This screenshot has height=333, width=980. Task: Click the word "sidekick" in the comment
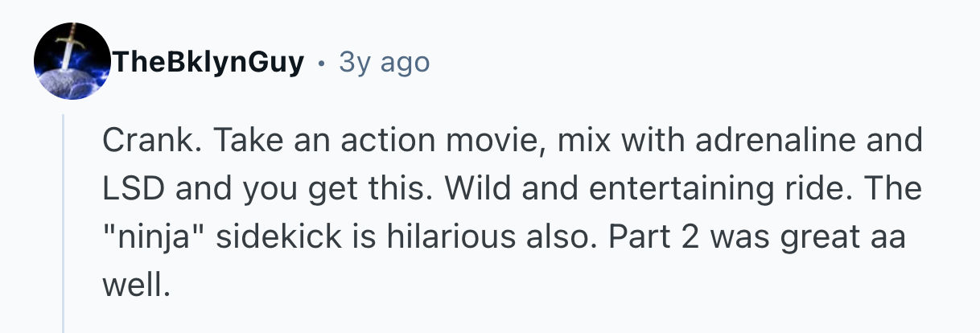tap(299, 240)
